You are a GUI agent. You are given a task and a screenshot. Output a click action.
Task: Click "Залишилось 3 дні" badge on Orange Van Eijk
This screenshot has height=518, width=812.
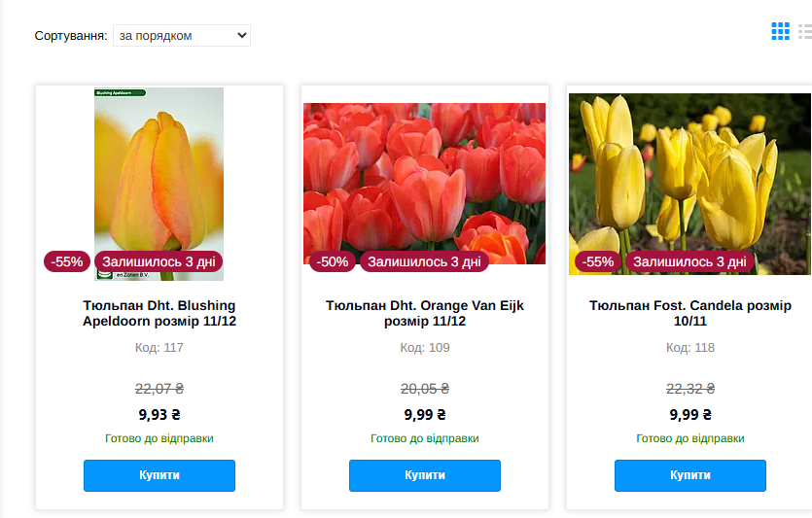click(424, 261)
